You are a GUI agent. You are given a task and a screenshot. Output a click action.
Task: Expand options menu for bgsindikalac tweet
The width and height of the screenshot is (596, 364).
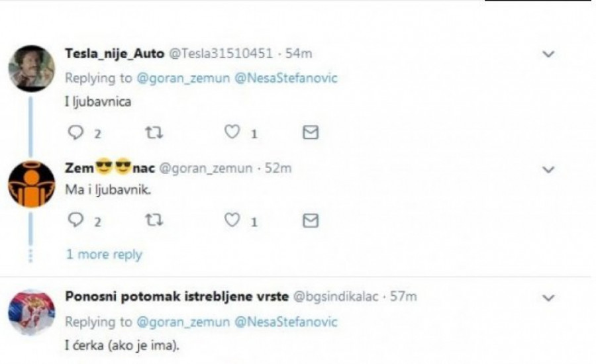(548, 298)
